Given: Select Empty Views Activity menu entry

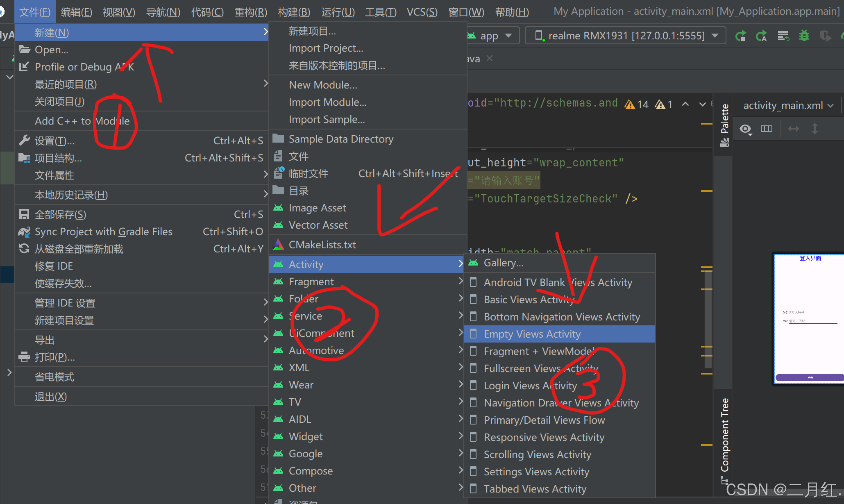Looking at the screenshot, I should coord(532,334).
